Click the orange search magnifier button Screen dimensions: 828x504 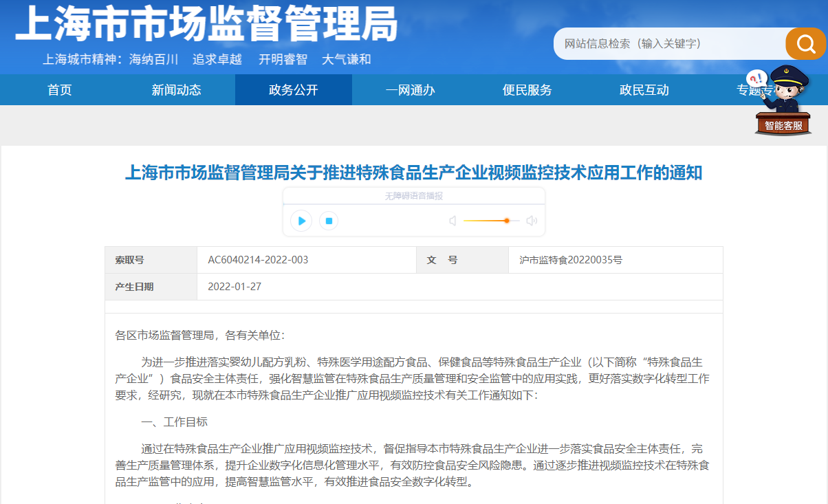(x=805, y=44)
